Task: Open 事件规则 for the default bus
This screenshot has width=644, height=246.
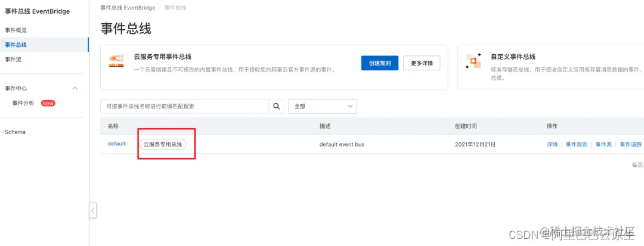Action: pos(577,144)
